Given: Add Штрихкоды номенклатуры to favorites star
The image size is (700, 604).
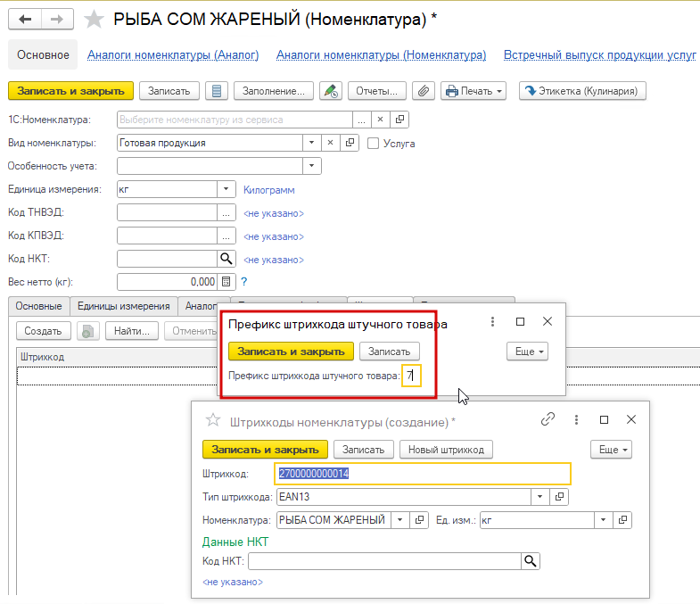Looking at the screenshot, I should [213, 420].
